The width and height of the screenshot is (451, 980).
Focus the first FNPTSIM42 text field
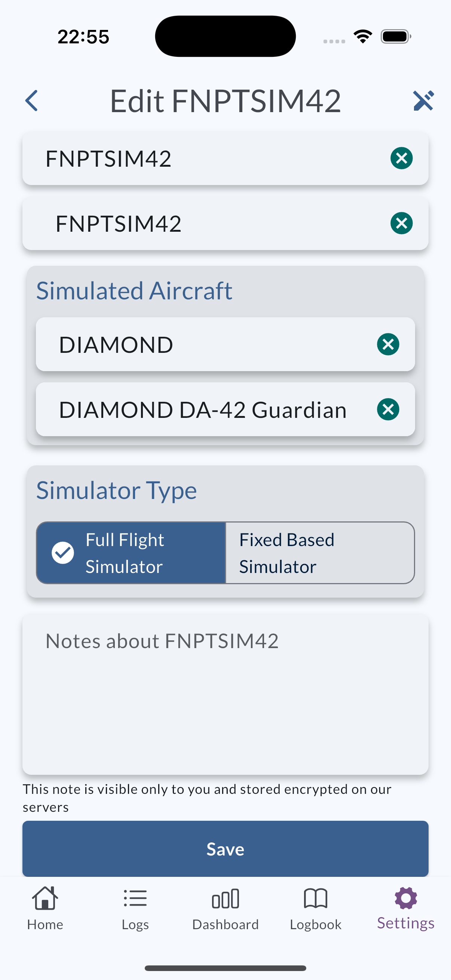[x=206, y=158]
